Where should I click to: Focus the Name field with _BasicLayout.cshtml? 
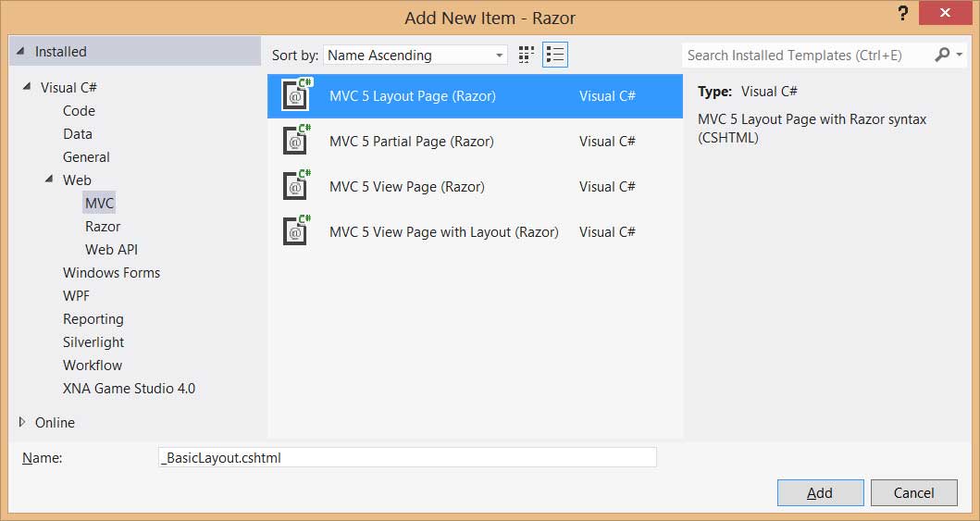click(x=407, y=457)
